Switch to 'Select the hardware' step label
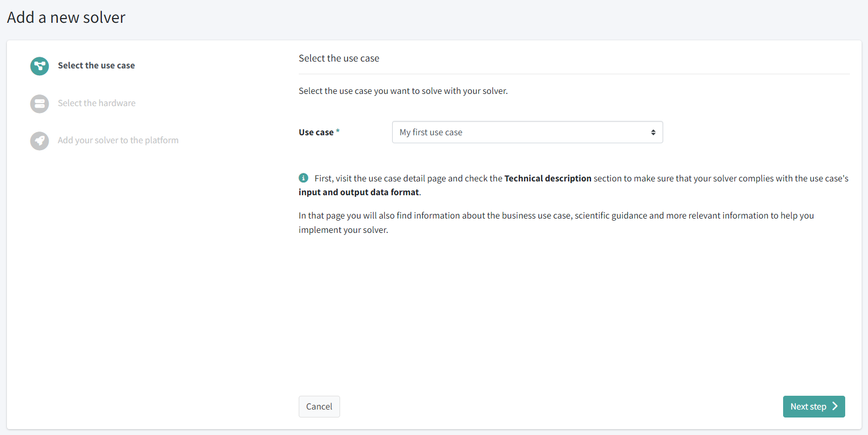The image size is (868, 435). (97, 103)
